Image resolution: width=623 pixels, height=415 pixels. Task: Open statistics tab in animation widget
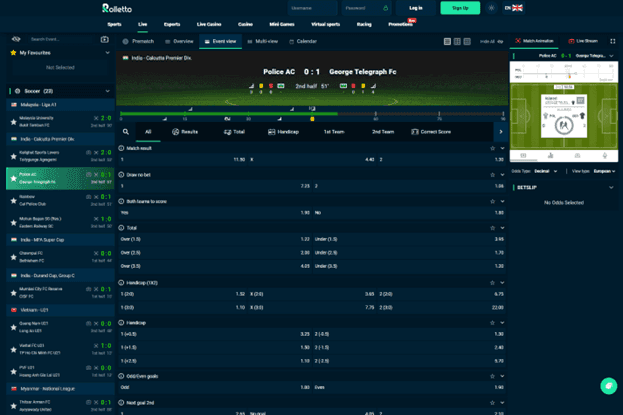pyautogui.click(x=550, y=155)
